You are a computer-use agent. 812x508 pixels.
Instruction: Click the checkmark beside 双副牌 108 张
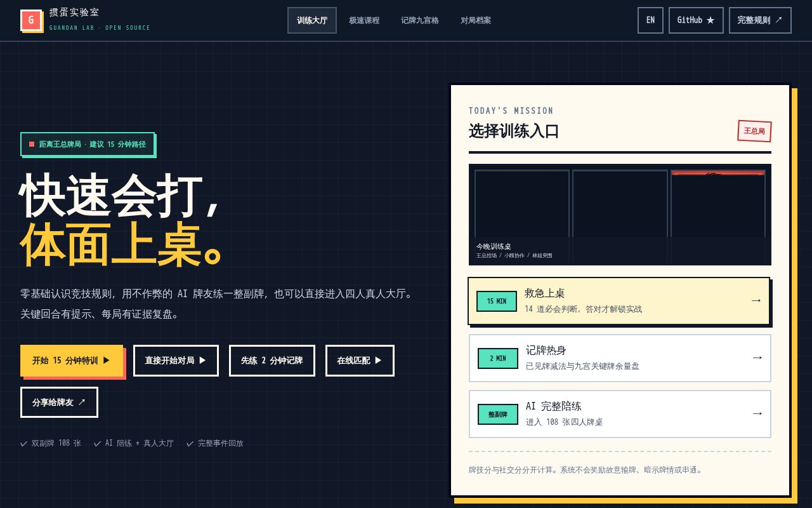(x=24, y=443)
